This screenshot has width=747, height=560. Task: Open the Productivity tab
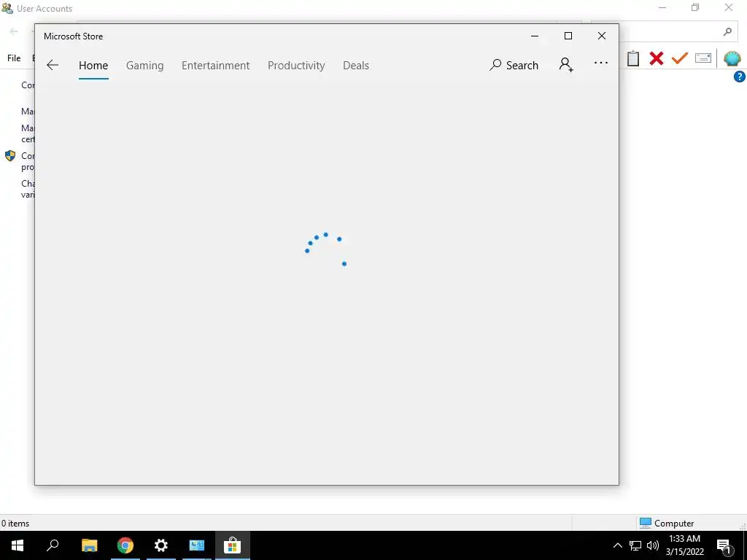[296, 65]
